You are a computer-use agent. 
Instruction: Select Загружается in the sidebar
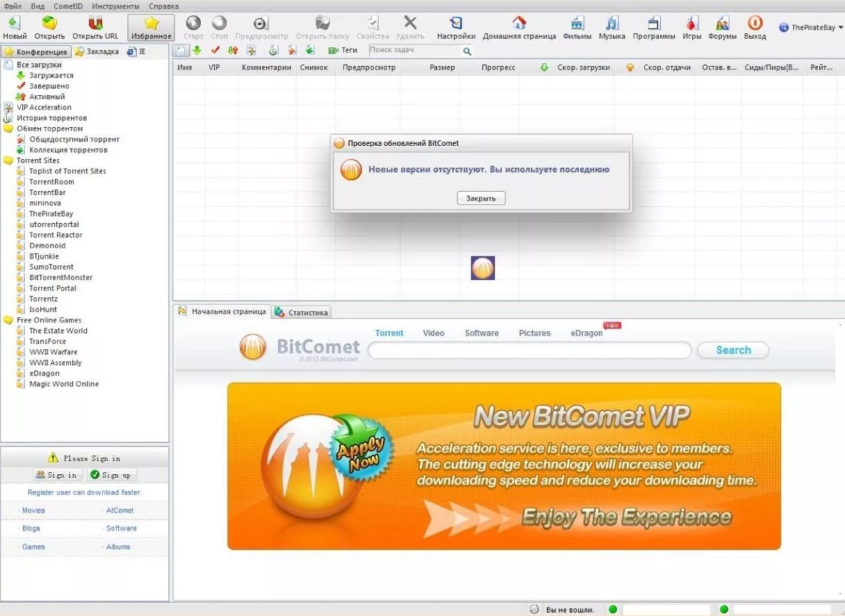click(51, 75)
